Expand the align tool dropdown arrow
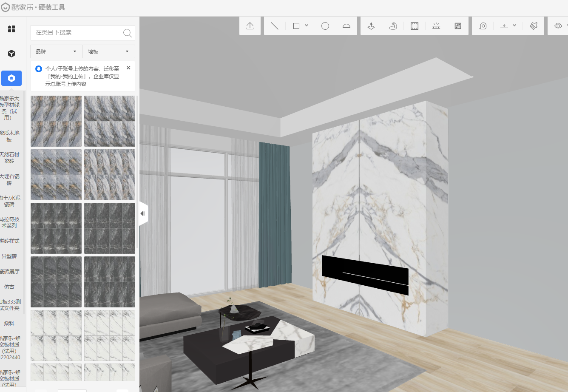This screenshot has height=392, width=568. click(x=514, y=26)
